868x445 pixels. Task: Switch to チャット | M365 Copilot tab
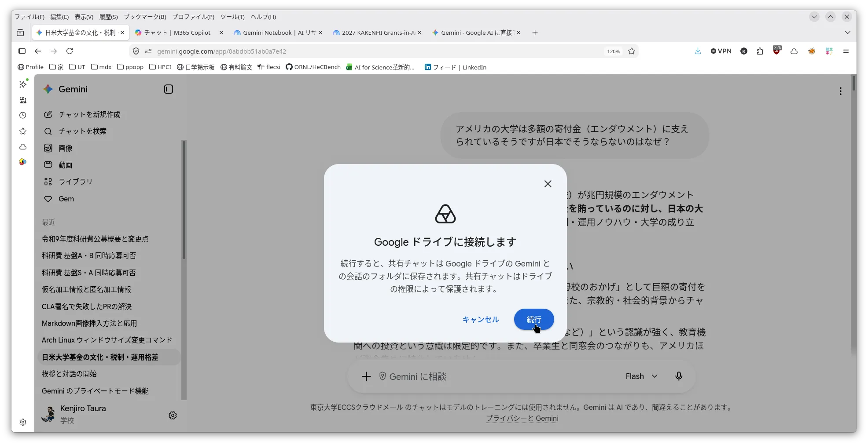177,33
